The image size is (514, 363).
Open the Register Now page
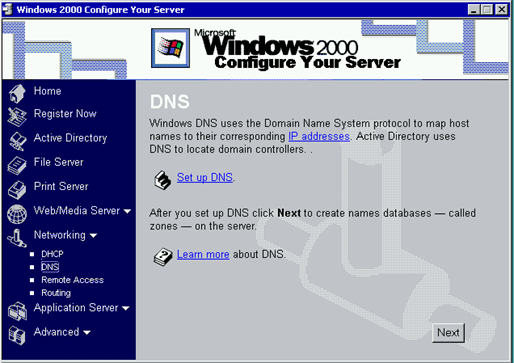tap(65, 114)
